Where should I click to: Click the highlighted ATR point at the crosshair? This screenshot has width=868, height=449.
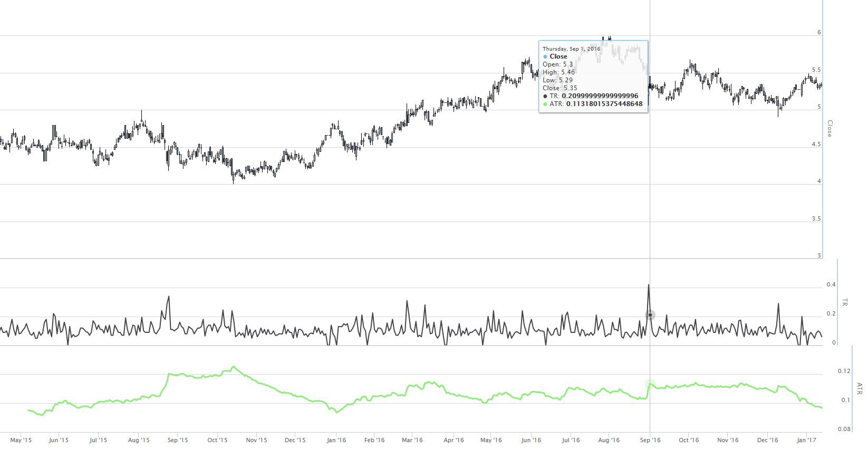[650, 384]
